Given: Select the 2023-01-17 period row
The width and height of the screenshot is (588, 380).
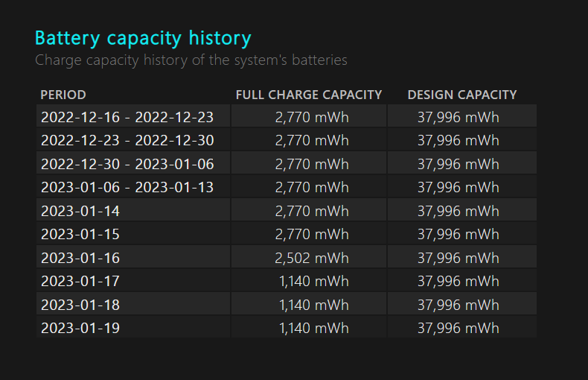Looking at the screenshot, I should pos(287,281).
